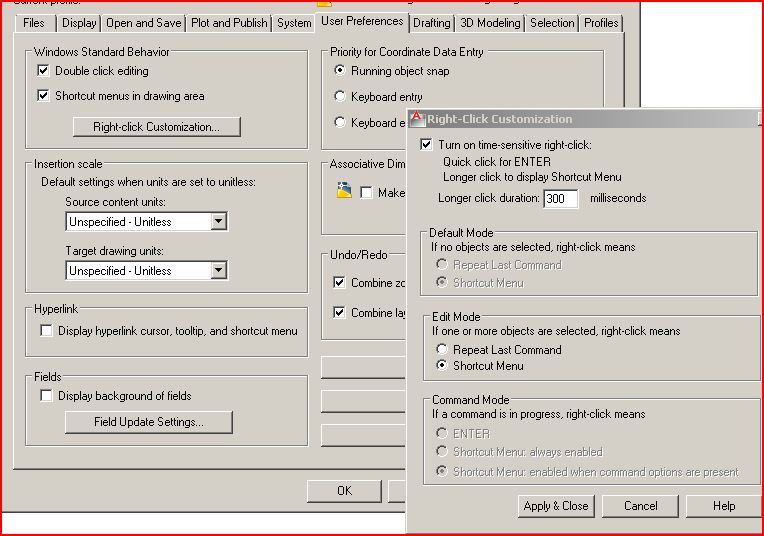Click the Right-Click Customization title bar
This screenshot has width=764, height=536.
tap(585, 118)
